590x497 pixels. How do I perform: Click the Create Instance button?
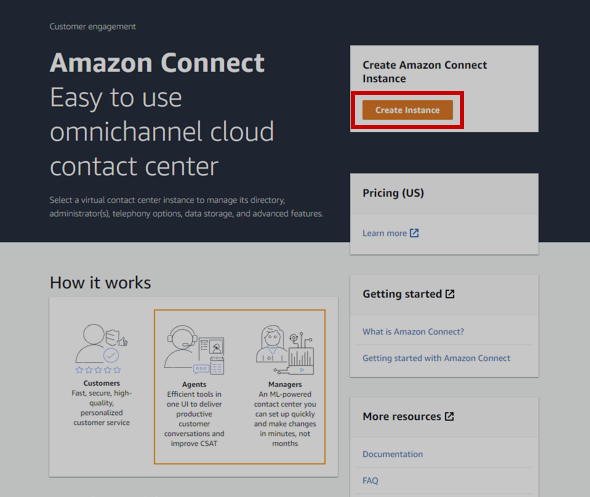[x=408, y=110]
